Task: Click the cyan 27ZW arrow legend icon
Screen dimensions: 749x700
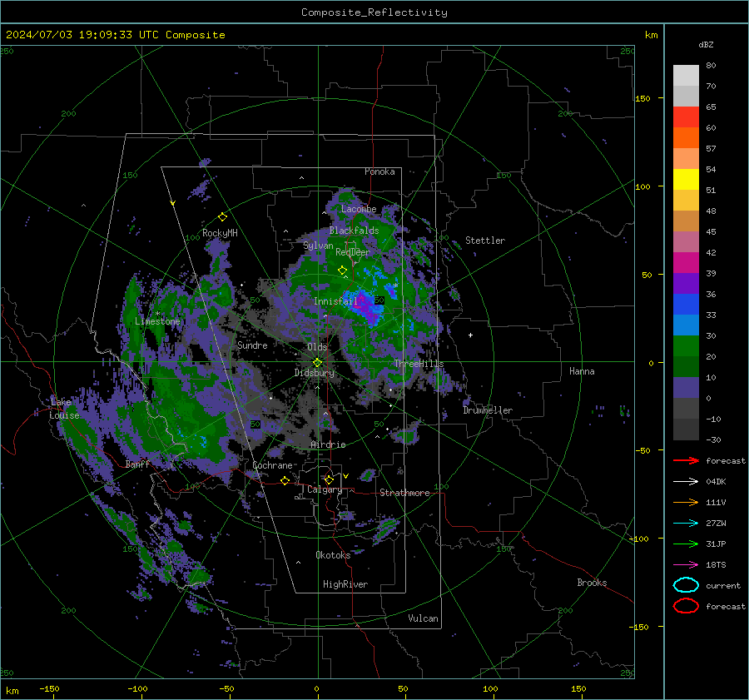Action: (686, 524)
